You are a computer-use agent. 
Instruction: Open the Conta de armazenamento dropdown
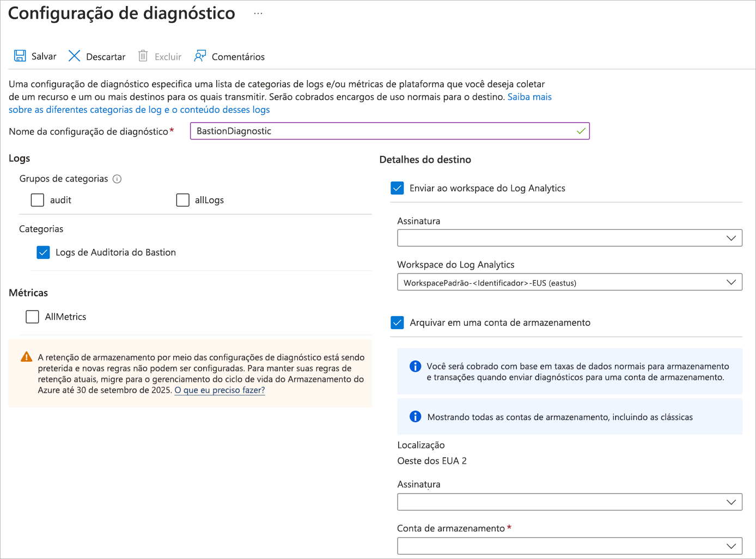coord(570,546)
